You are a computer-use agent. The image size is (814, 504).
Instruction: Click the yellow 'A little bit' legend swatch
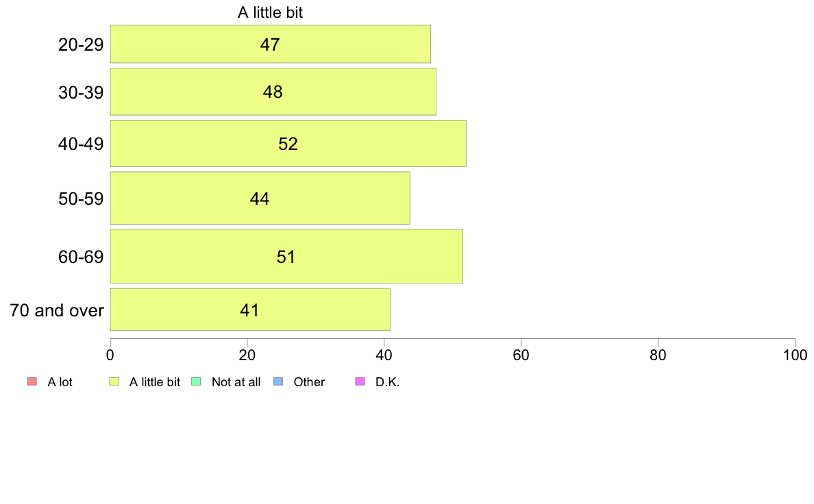click(x=114, y=381)
